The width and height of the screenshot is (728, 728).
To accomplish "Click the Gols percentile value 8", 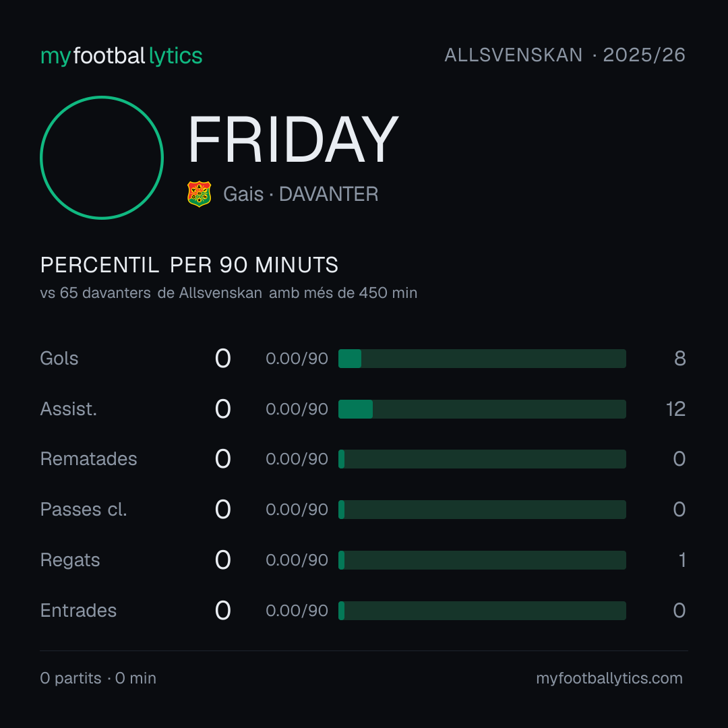I will pos(679,359).
